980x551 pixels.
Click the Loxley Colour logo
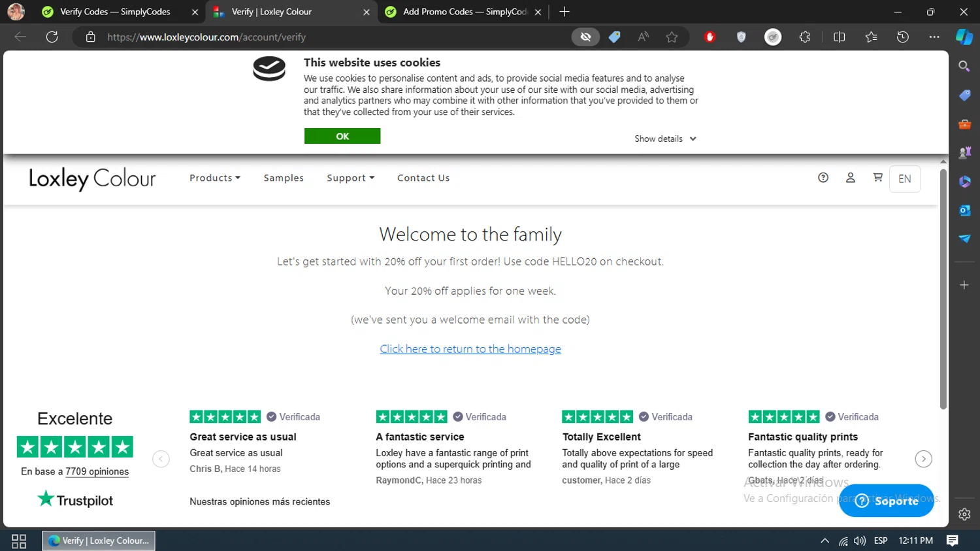click(x=92, y=178)
